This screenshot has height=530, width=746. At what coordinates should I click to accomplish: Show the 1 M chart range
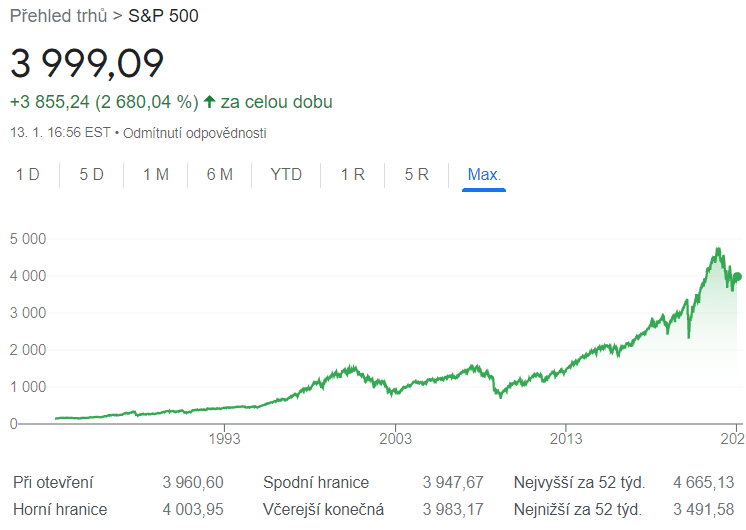156,175
